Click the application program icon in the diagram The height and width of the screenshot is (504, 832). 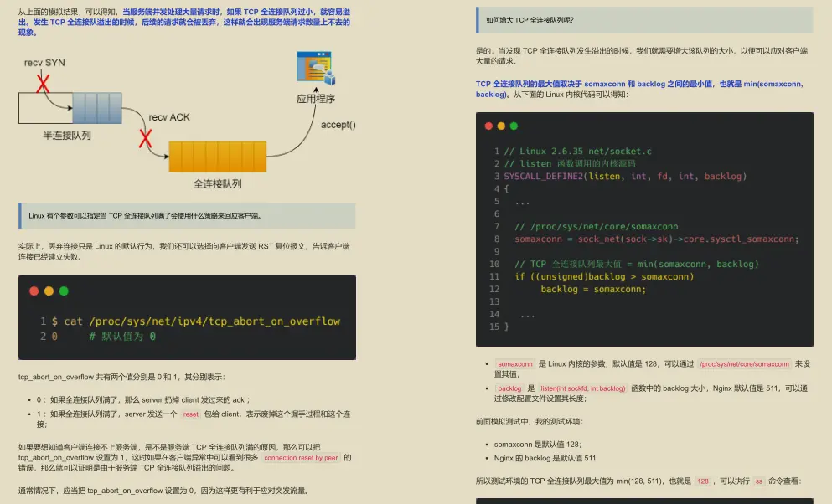316,68
